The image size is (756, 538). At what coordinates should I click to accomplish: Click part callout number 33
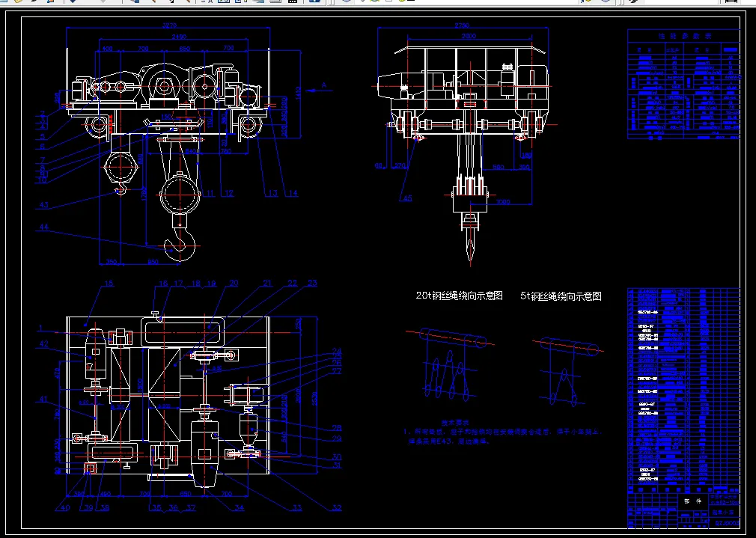297,507
